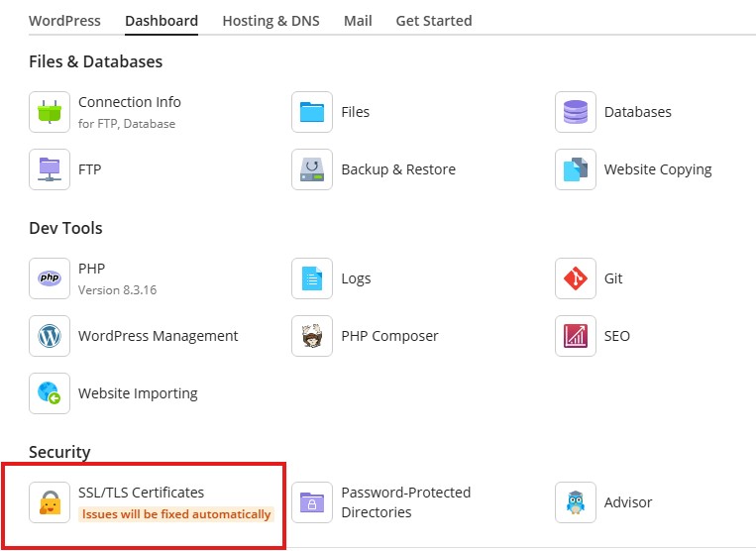Open the Mail tab

click(358, 21)
